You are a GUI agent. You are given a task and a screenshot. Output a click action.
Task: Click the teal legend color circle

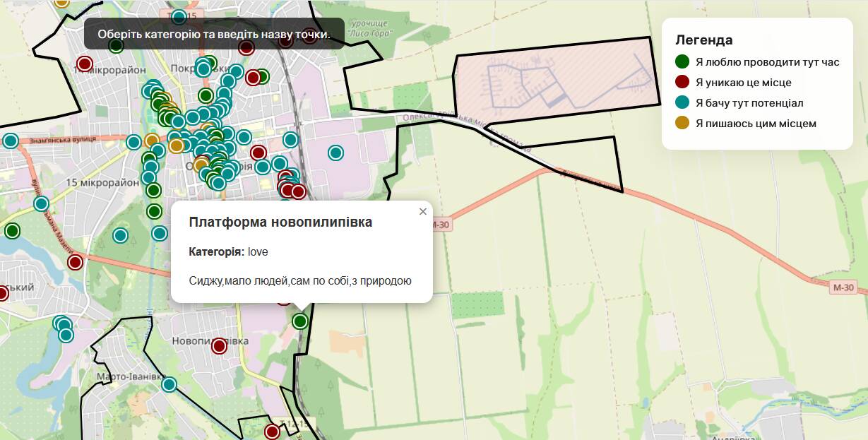682,102
